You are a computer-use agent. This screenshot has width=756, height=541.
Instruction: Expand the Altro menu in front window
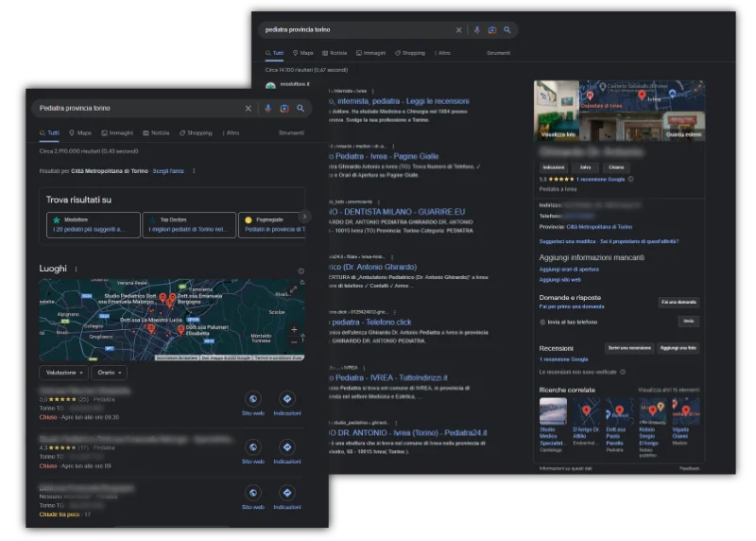click(x=230, y=133)
